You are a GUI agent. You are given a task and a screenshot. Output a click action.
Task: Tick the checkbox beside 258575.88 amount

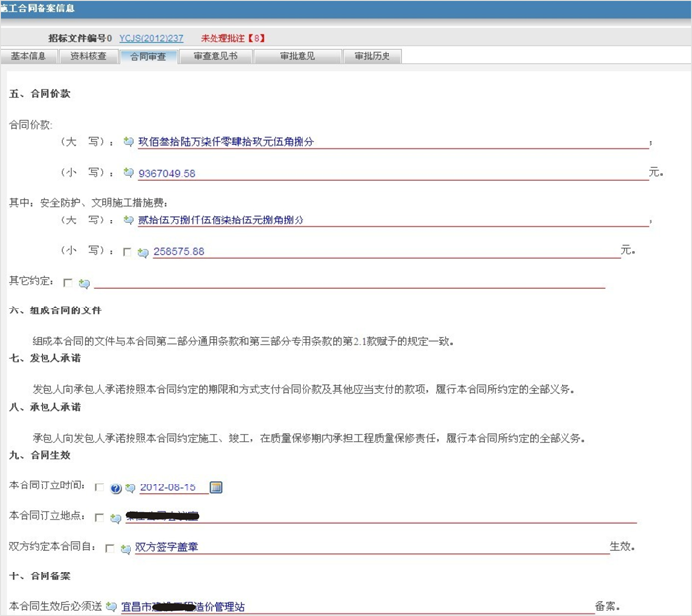(x=127, y=252)
